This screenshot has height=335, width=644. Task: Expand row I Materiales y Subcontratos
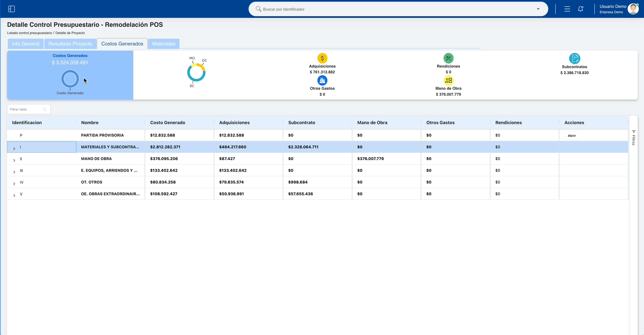[14, 149]
